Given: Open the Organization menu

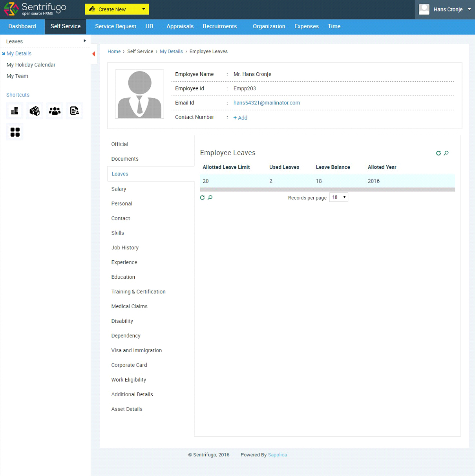Looking at the screenshot, I should click(x=269, y=26).
